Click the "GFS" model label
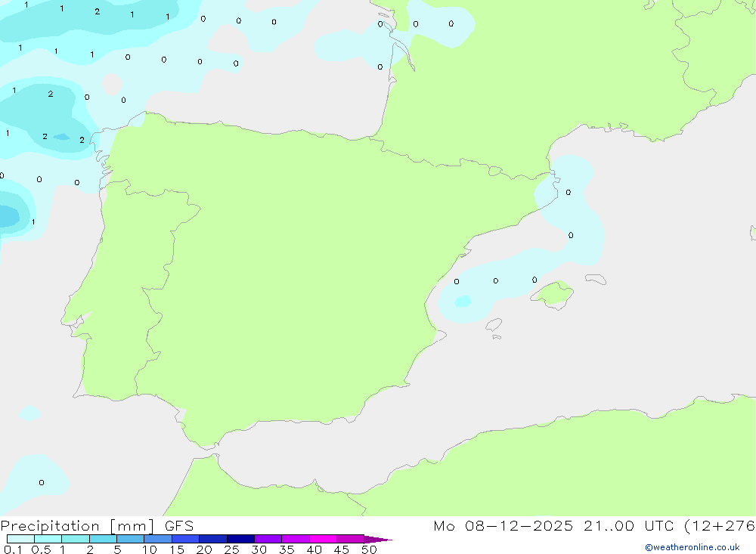The width and height of the screenshot is (756, 554). click(179, 525)
